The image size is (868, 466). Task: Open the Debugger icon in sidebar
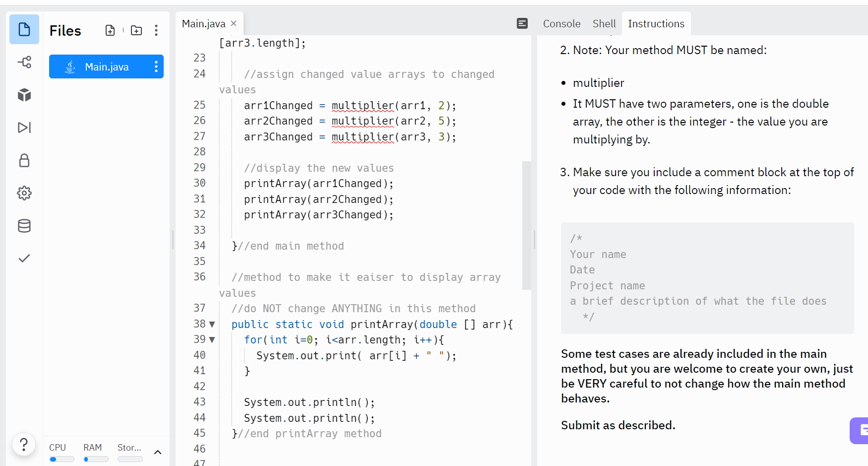coord(24,128)
